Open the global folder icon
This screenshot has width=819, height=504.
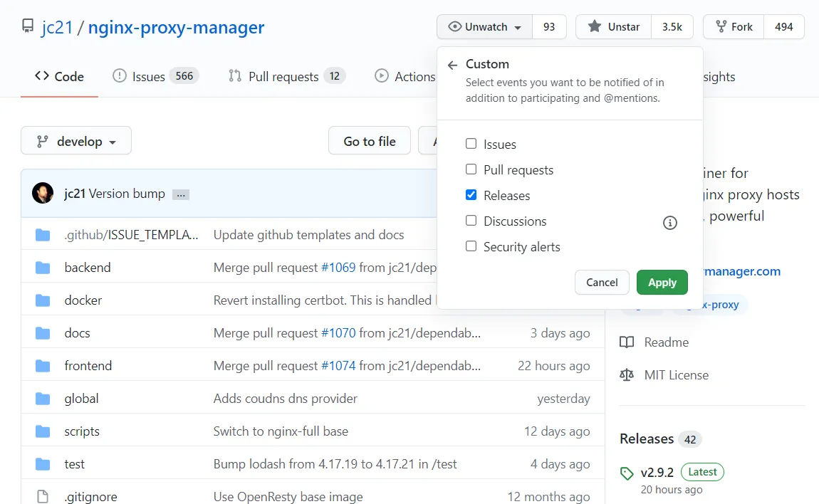43,399
